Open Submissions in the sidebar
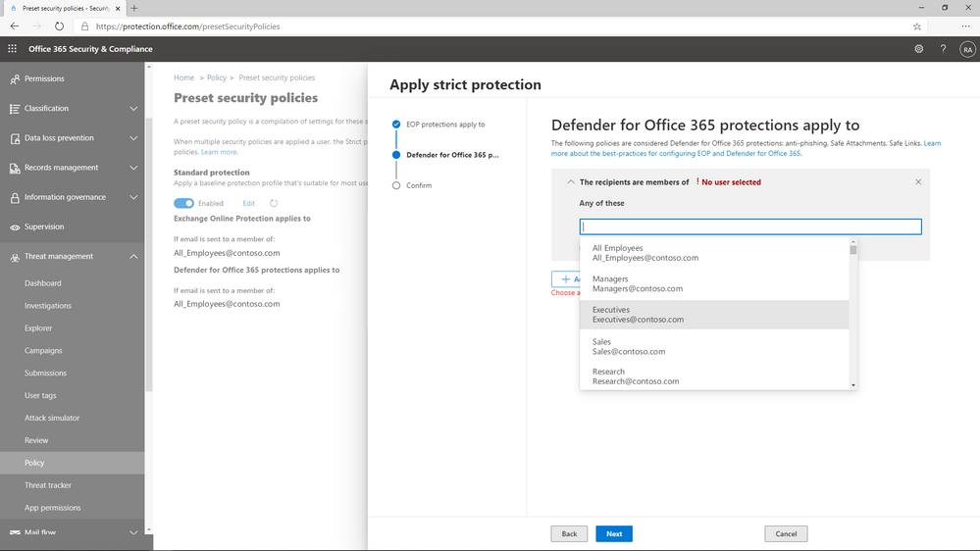The height and width of the screenshot is (551, 980). 46,373
